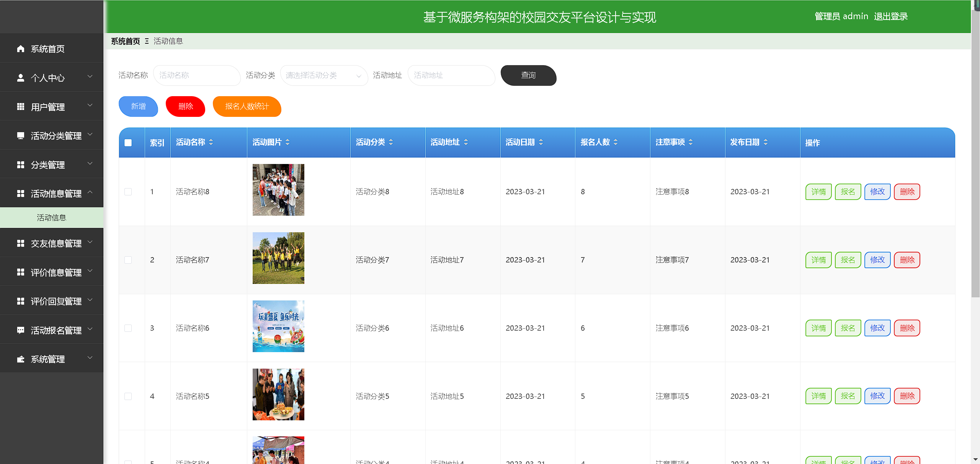
Task: Select the checkbox for 活动名称6 row
Action: coord(128,328)
